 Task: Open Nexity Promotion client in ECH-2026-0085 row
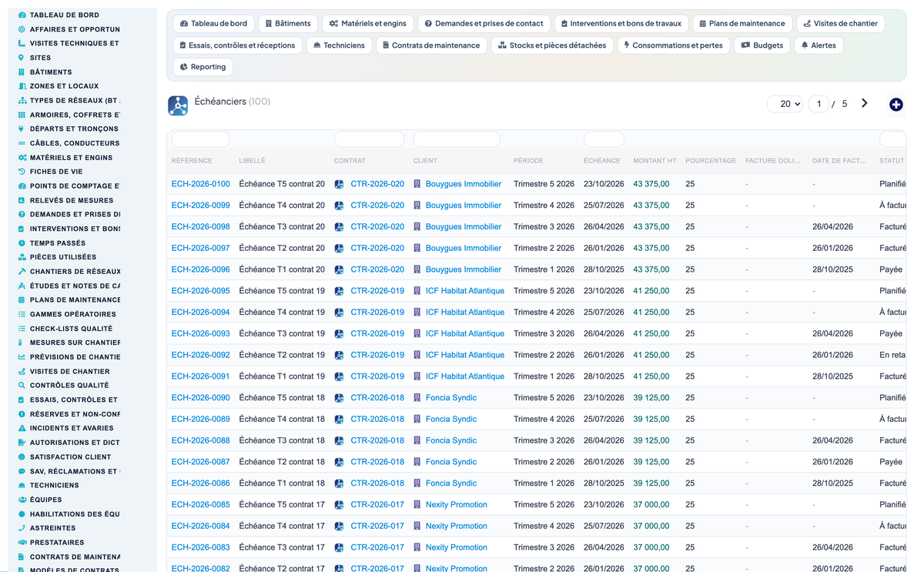point(457,505)
